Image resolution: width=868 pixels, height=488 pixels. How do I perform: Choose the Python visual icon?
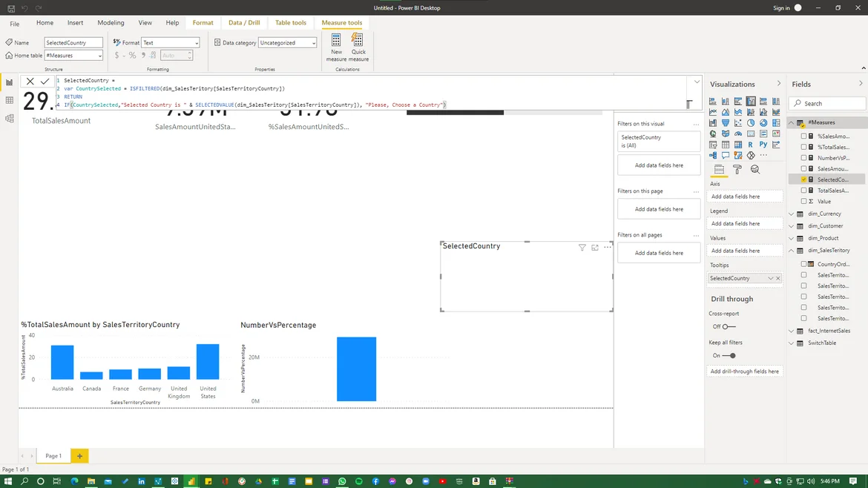(763, 145)
